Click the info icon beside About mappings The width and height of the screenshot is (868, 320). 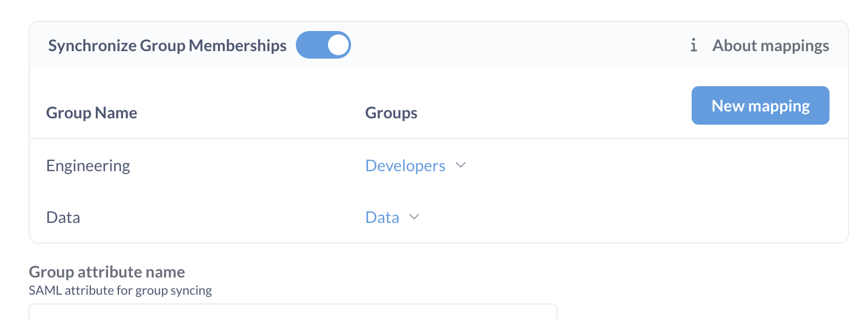(x=693, y=46)
